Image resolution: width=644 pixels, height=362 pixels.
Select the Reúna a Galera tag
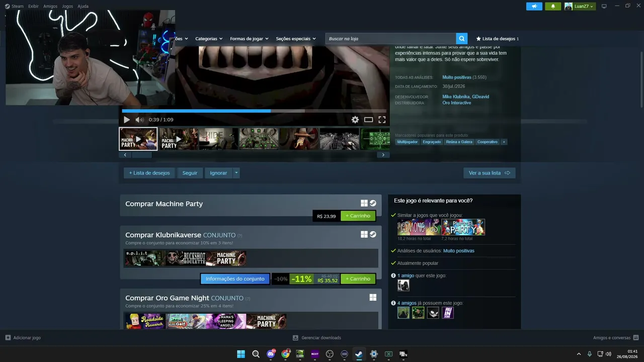point(459,142)
